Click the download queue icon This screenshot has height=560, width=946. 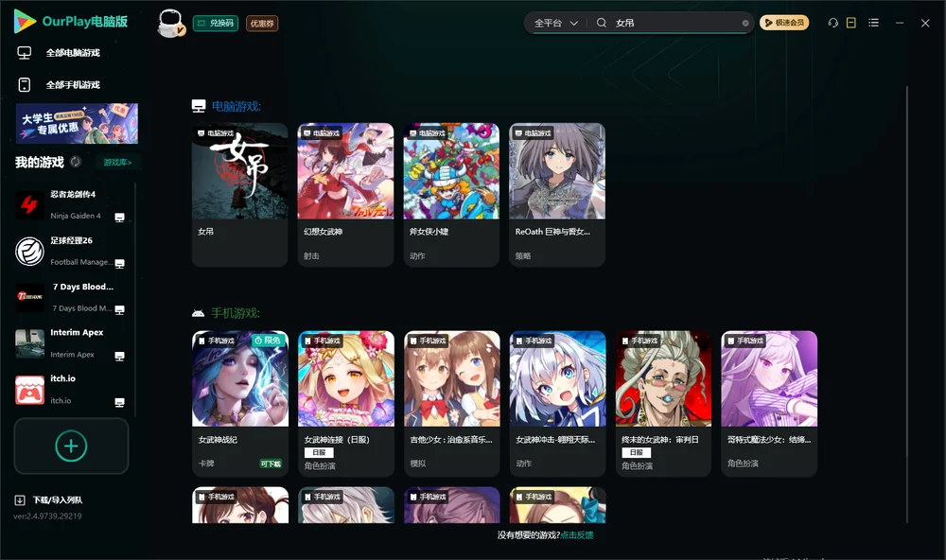20,499
